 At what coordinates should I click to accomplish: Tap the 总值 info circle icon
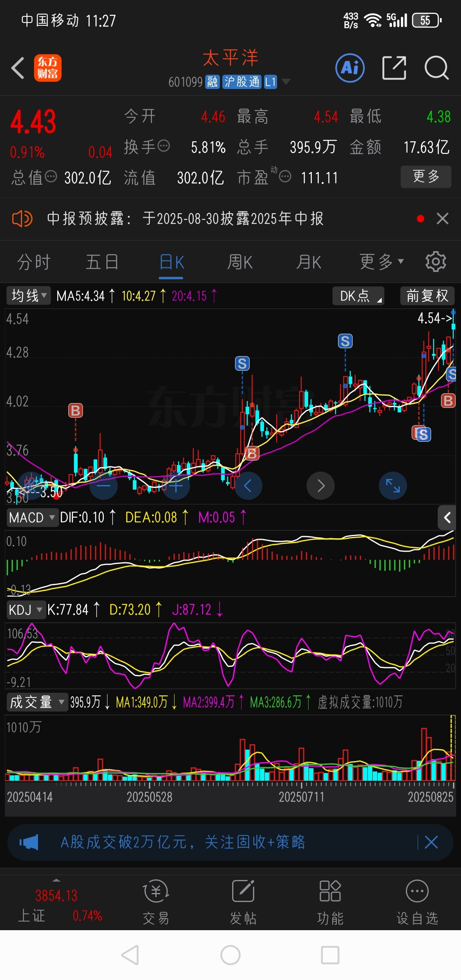[x=51, y=177]
